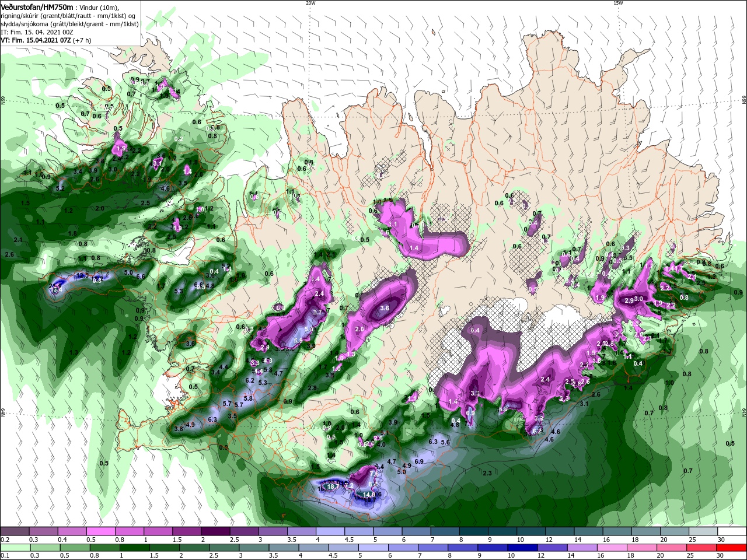
Task: Click the 4.4 precipitation value
Action: tap(224, 367)
